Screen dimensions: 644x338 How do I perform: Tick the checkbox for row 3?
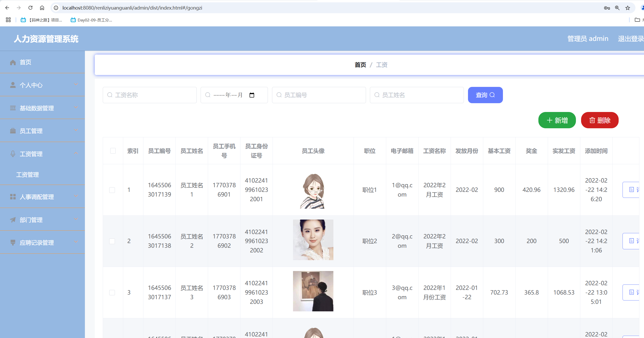[x=112, y=292]
